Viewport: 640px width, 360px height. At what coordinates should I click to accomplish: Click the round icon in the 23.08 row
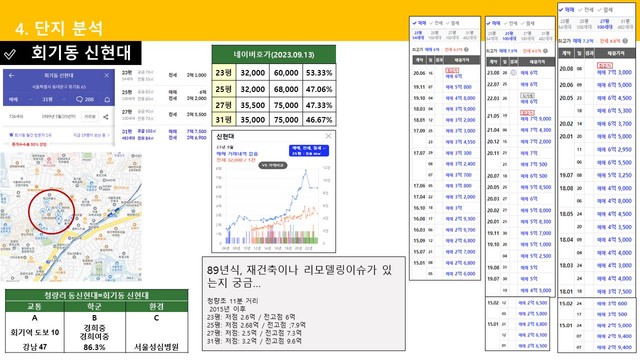[513, 72]
